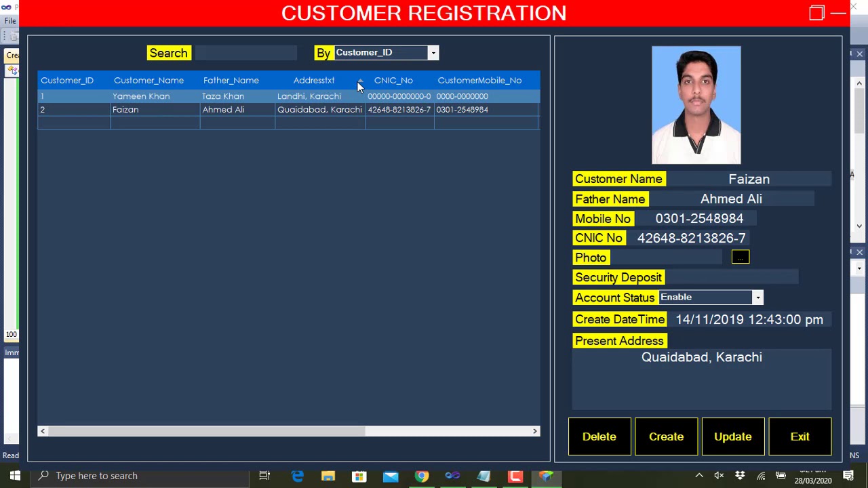The image size is (868, 488).
Task: Open the File menu in background window
Action: pos(10,21)
